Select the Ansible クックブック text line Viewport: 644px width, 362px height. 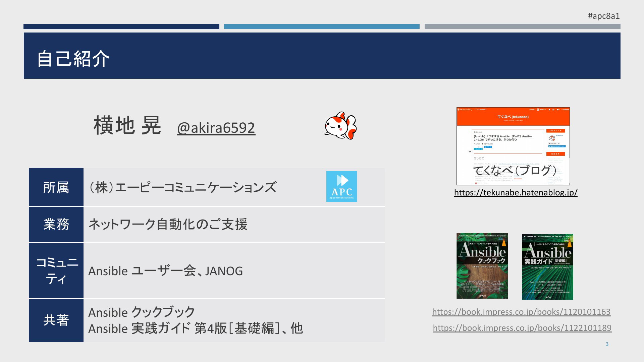[142, 312]
